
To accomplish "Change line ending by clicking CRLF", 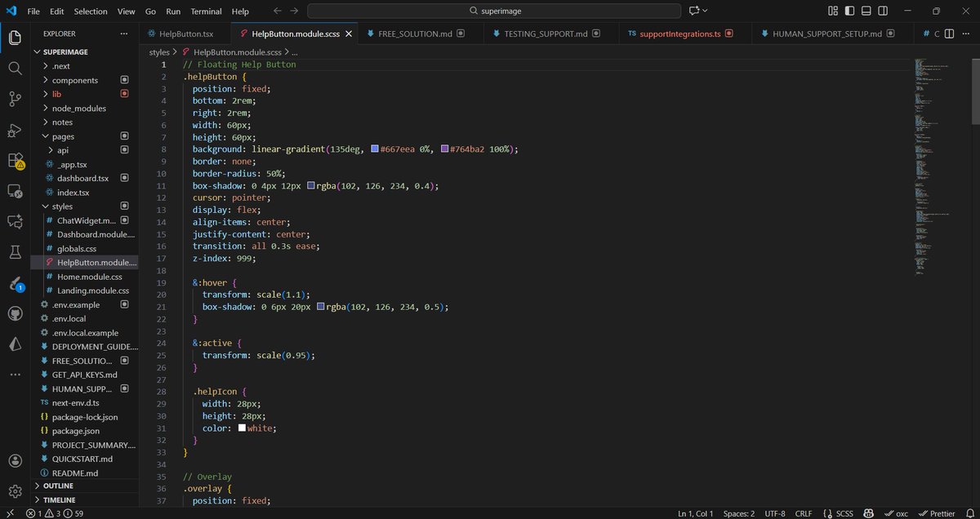I will [x=803, y=512].
